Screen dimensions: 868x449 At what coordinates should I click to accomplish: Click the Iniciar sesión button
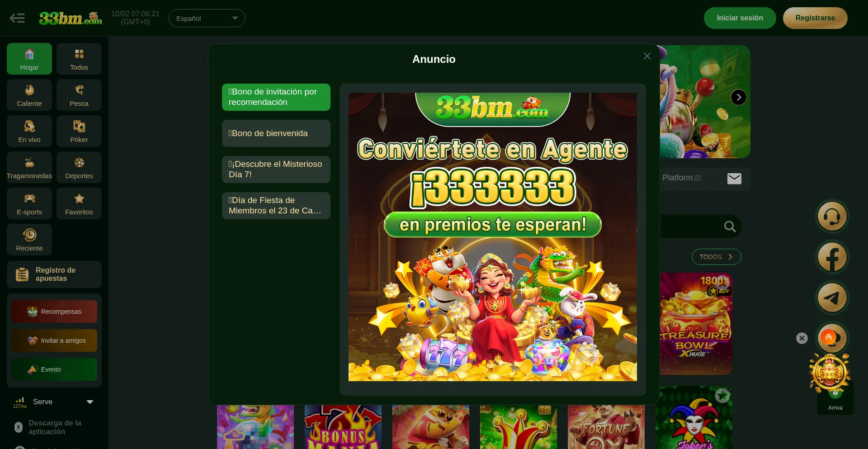tap(740, 18)
